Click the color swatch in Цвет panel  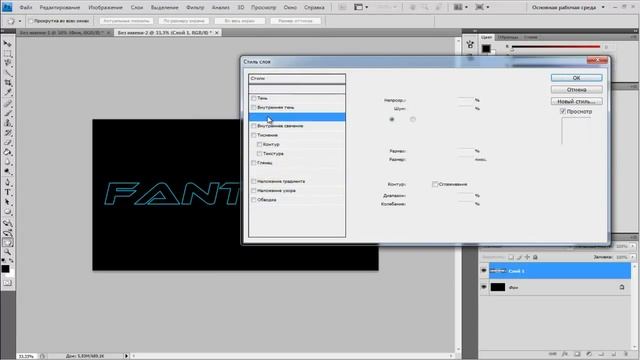click(486, 49)
